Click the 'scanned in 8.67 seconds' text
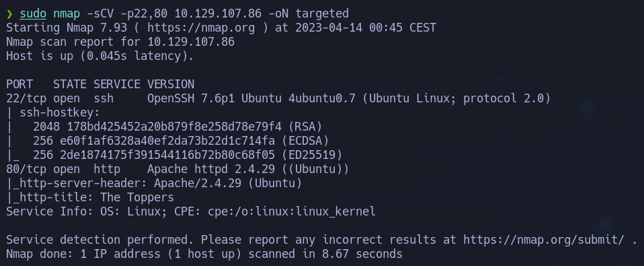This screenshot has width=644, height=266. (325, 254)
